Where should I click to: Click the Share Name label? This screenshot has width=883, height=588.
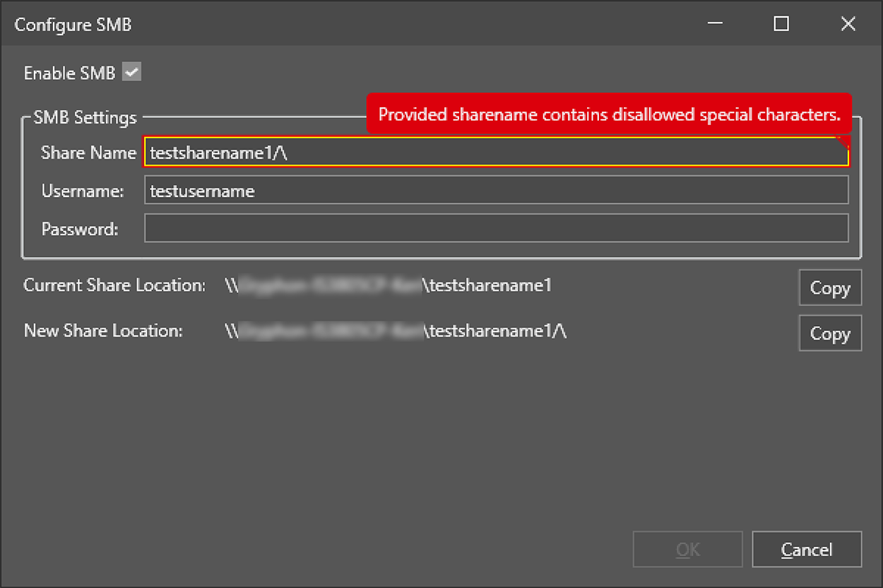88,152
